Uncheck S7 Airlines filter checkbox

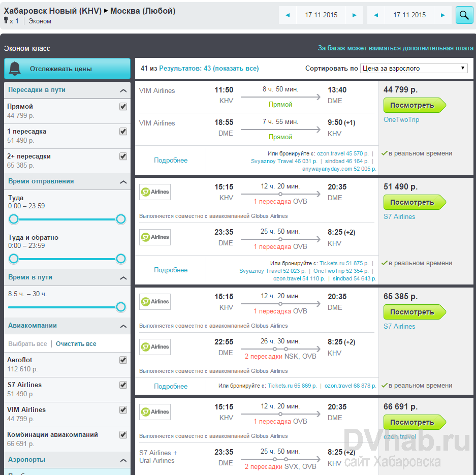pos(123,385)
